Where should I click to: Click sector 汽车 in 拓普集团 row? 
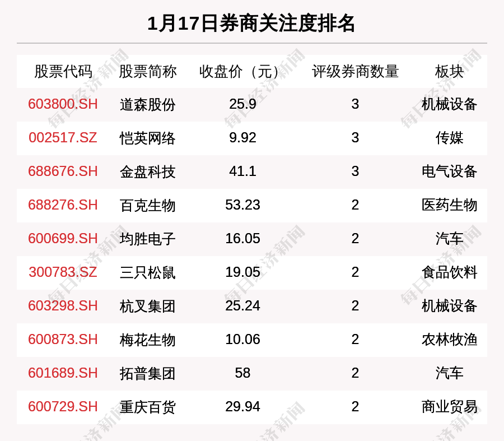[449, 373]
